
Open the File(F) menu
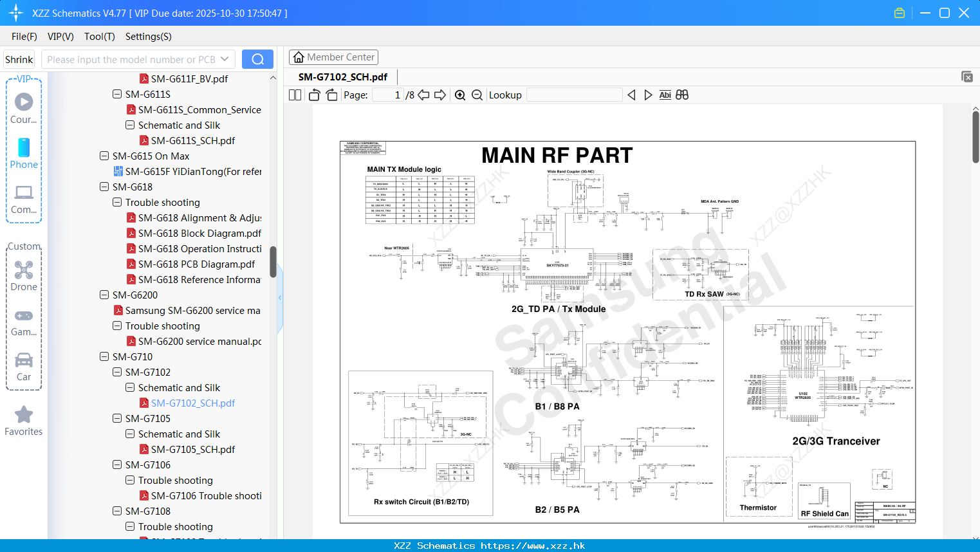24,37
